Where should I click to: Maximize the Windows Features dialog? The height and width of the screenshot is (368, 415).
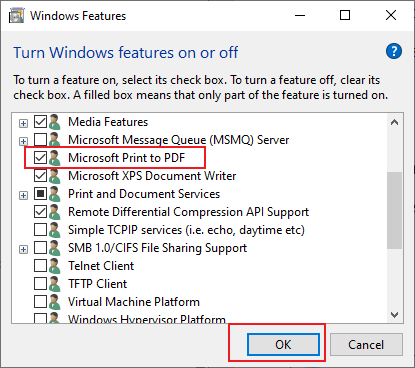345,15
